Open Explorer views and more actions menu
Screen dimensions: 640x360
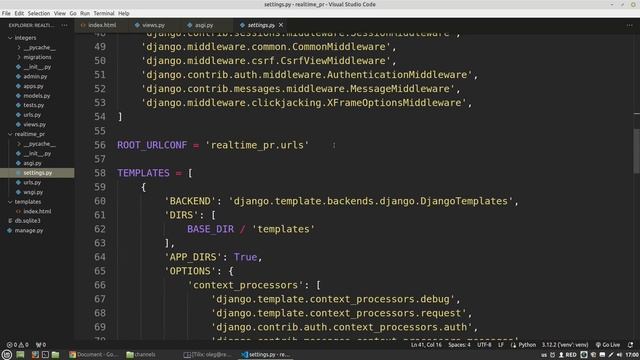pyautogui.click(x=64, y=25)
